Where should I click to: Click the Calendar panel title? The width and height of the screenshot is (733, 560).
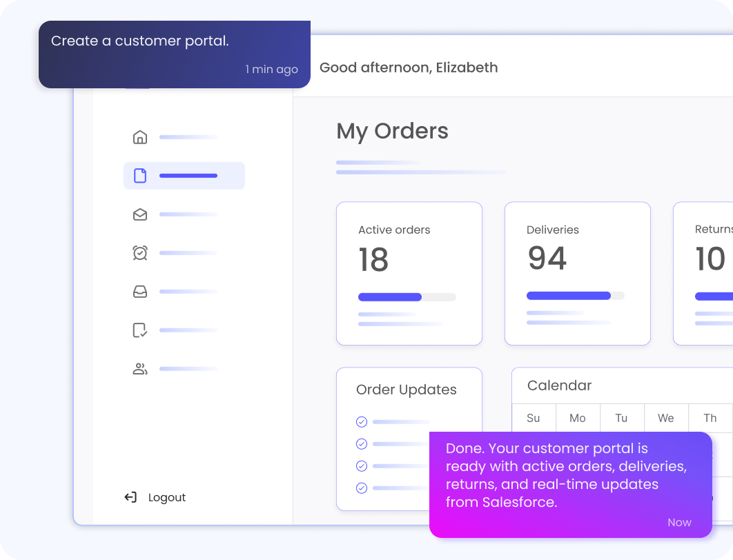coord(559,386)
